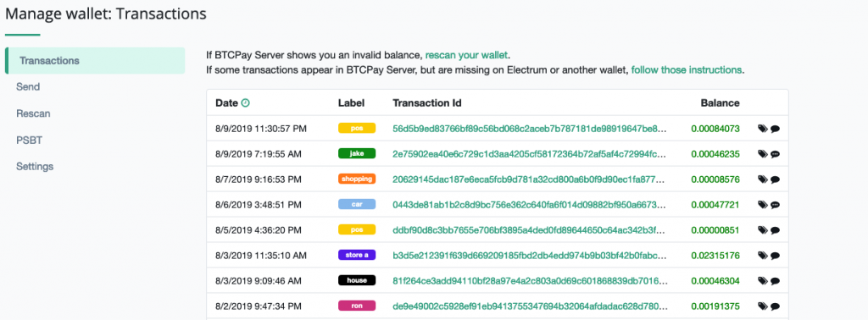Click the tag icon on the store a row
868x320 pixels.
(x=763, y=256)
